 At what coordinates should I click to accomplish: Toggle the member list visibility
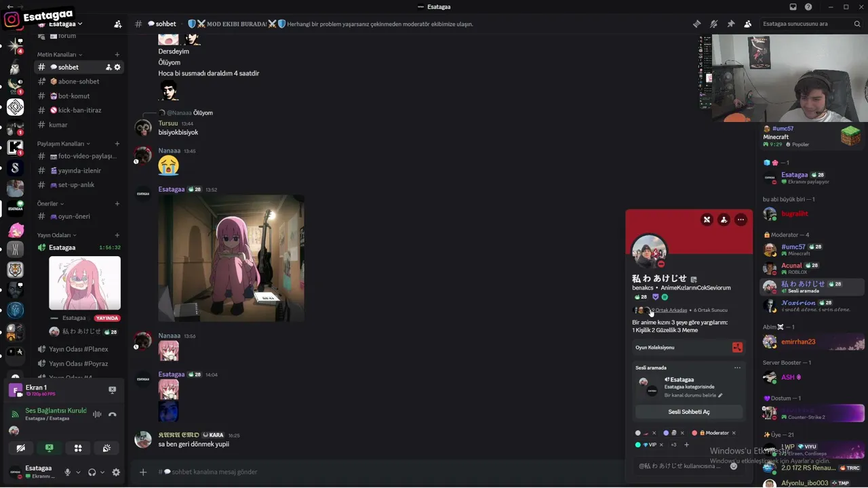click(x=747, y=24)
